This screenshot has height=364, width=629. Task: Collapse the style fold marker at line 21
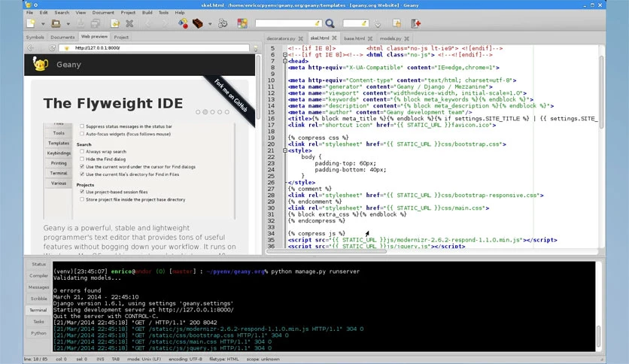point(285,150)
